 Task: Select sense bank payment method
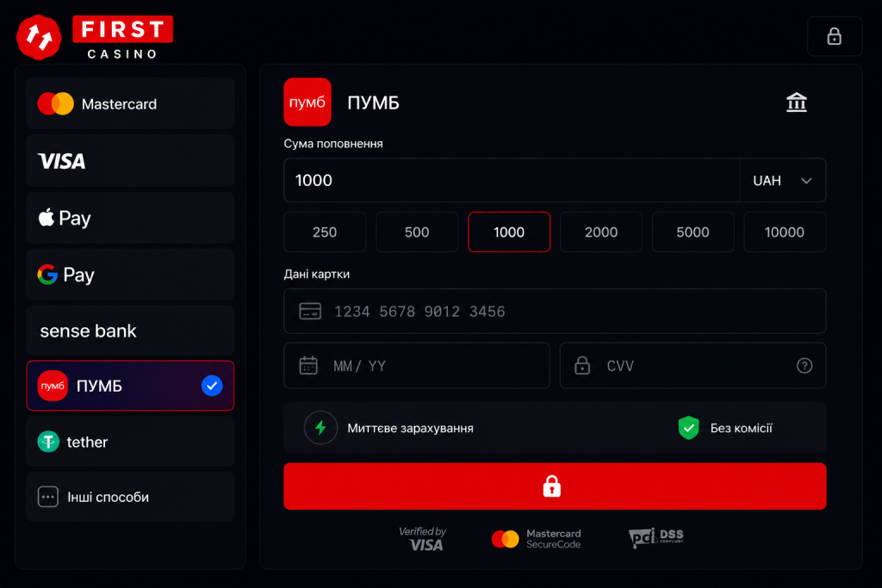[130, 331]
